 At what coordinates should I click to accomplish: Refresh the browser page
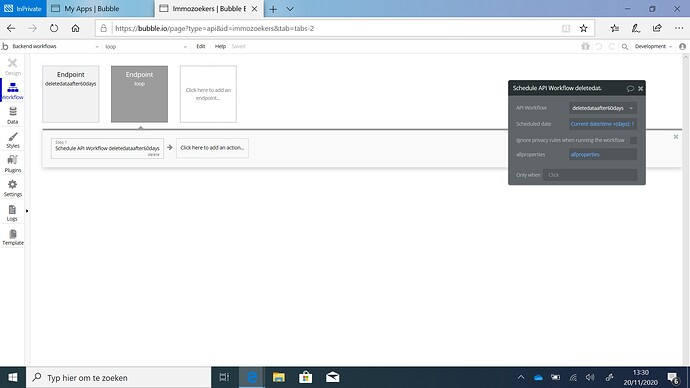pyautogui.click(x=54, y=28)
